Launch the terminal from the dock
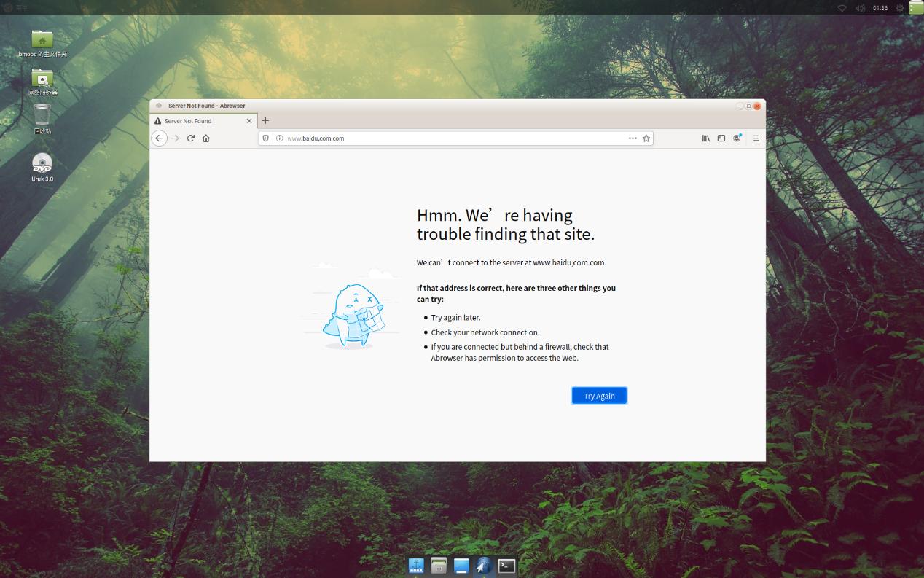Viewport: 924px width, 578px height. [506, 565]
